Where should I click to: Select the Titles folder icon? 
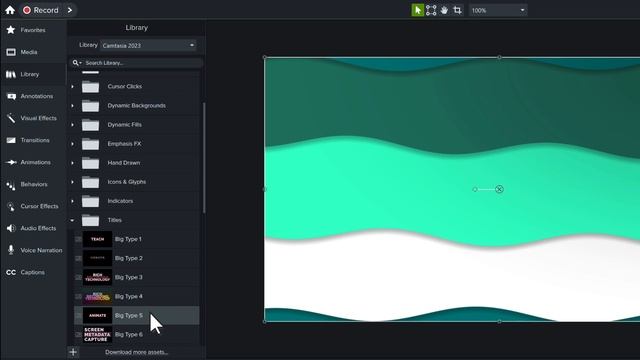coord(90,220)
